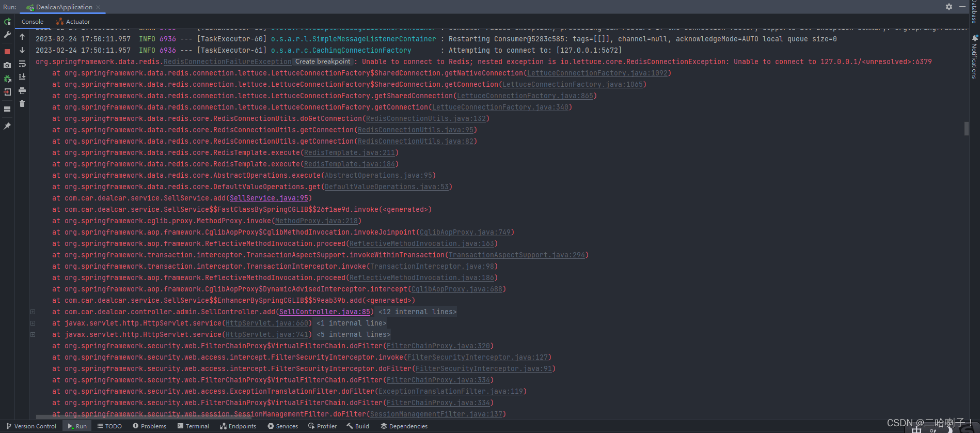Open the SellService.java:95 link
Screen dimensions: 980x433
click(x=269, y=198)
